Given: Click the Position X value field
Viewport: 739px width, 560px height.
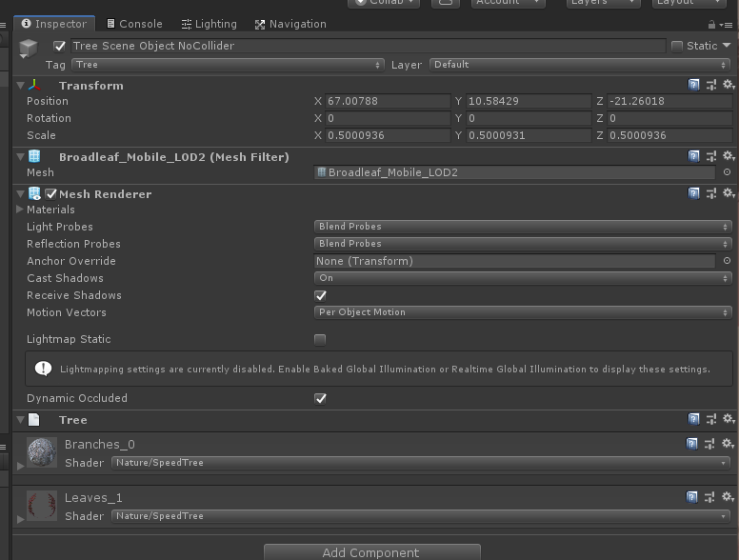Looking at the screenshot, I should pos(387,101).
